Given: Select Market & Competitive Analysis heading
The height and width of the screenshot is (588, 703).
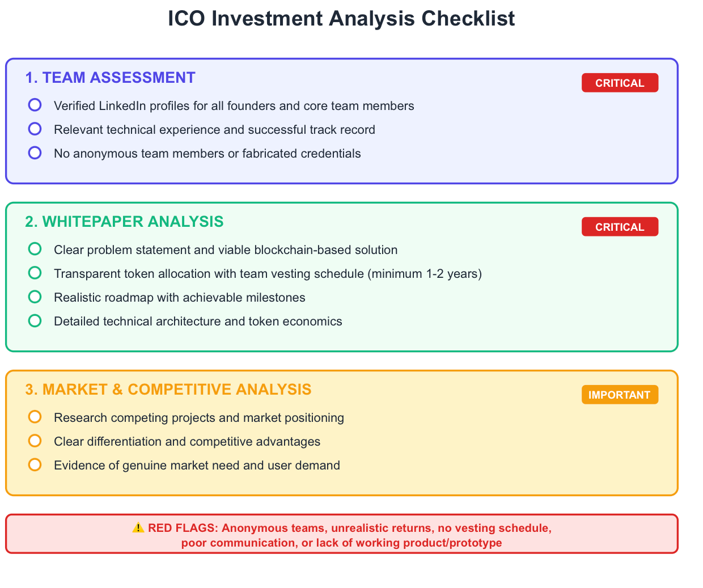Looking at the screenshot, I should [x=168, y=390].
